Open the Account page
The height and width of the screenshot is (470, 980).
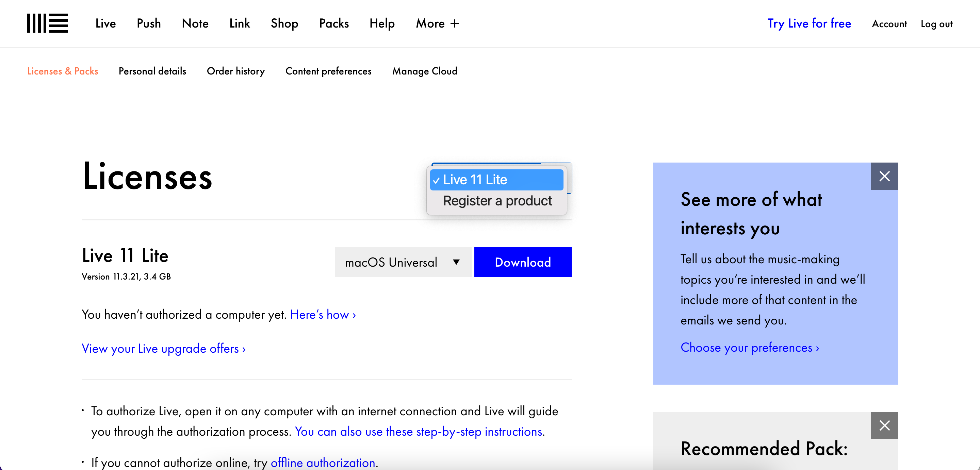(x=889, y=24)
